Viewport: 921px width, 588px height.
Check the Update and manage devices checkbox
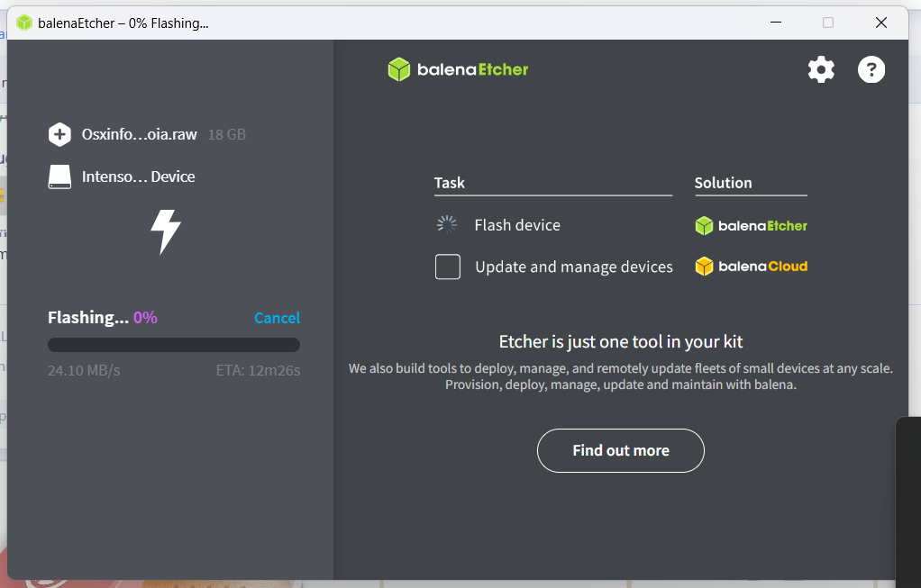(448, 267)
